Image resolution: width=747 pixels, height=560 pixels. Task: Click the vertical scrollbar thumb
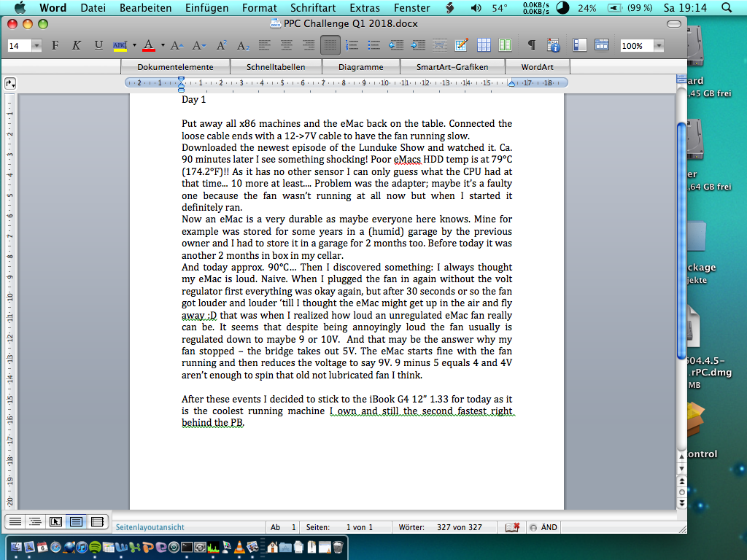point(682,241)
